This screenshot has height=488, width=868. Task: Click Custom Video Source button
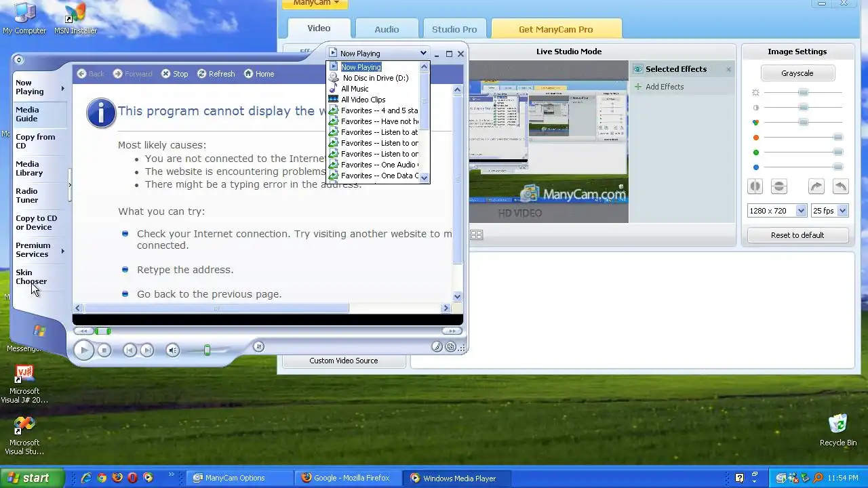(x=344, y=361)
